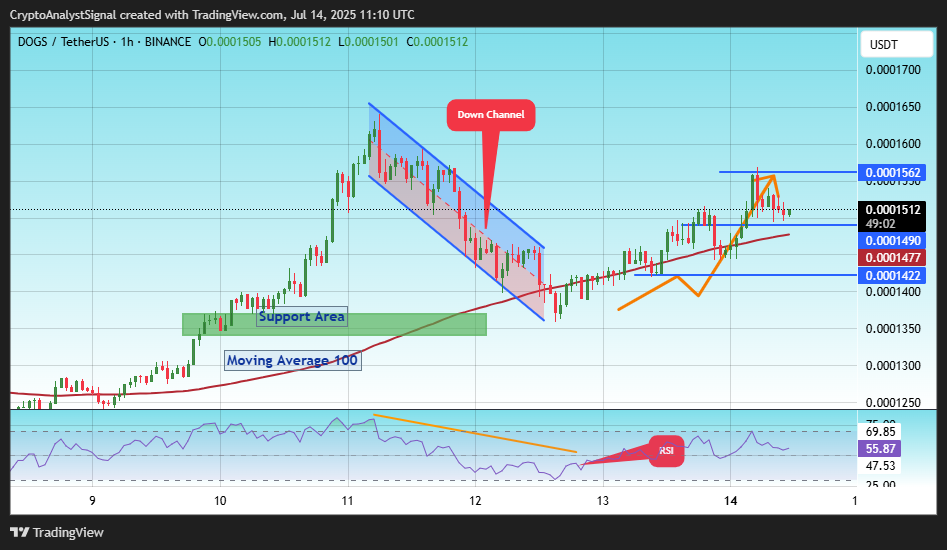Viewport: 947px width, 550px height.
Task: Click the 47.53 RSI level label
Action: (x=880, y=466)
